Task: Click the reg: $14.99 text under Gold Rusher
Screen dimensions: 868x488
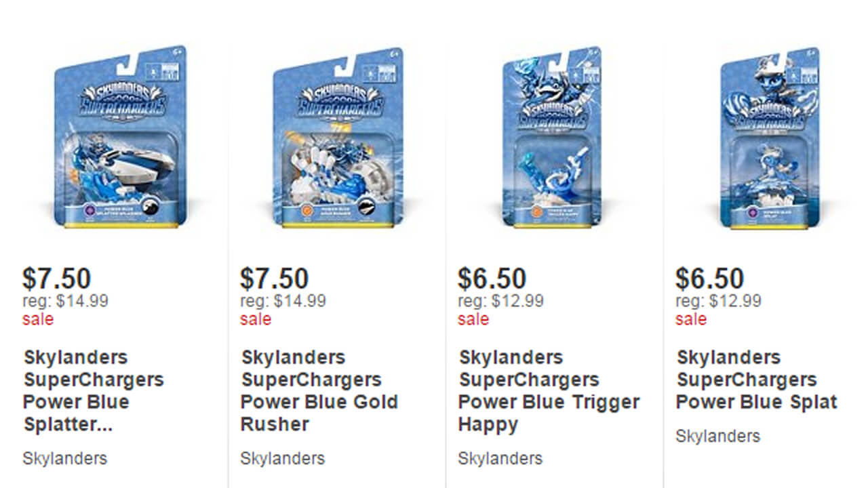Action: click(285, 301)
